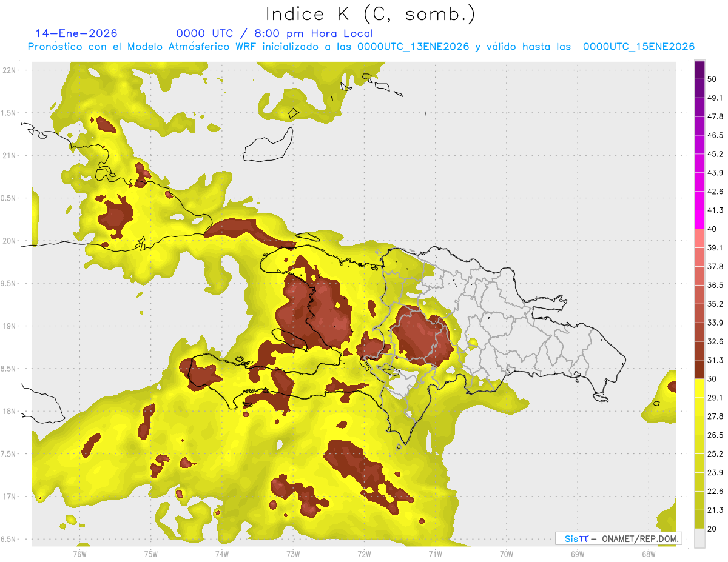Select the "20N" latitude axis label
728x562 pixels.
tap(9, 241)
